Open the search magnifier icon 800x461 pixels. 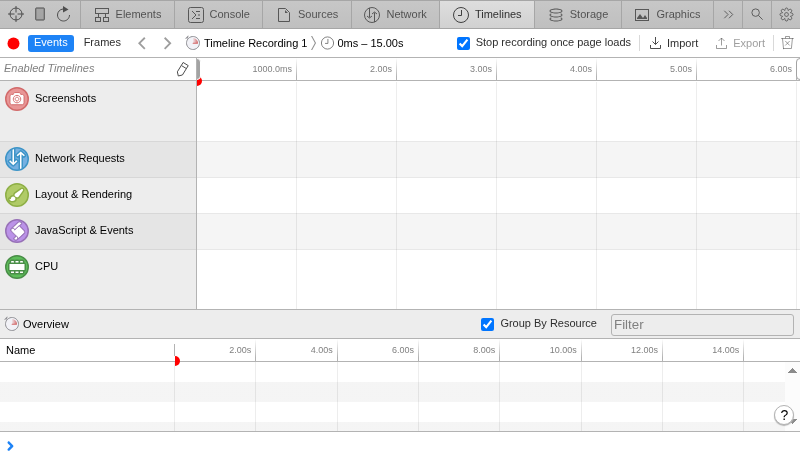pos(757,14)
